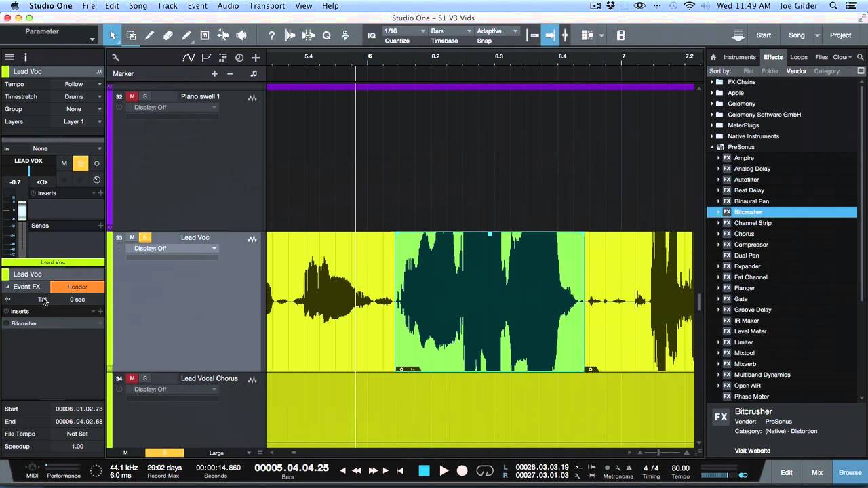868x488 pixels.
Task: Adjust the LEAD VOX channel fader
Action: click(22, 210)
